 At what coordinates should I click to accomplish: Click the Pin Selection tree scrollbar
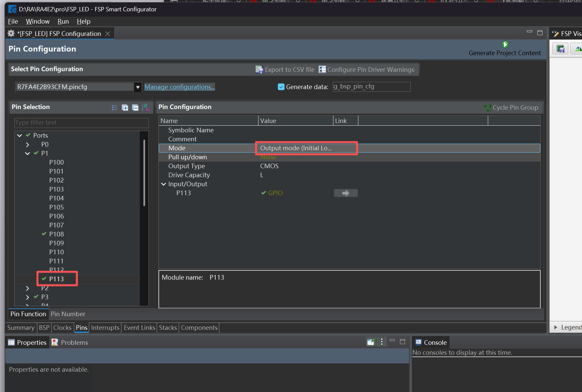tap(144, 173)
